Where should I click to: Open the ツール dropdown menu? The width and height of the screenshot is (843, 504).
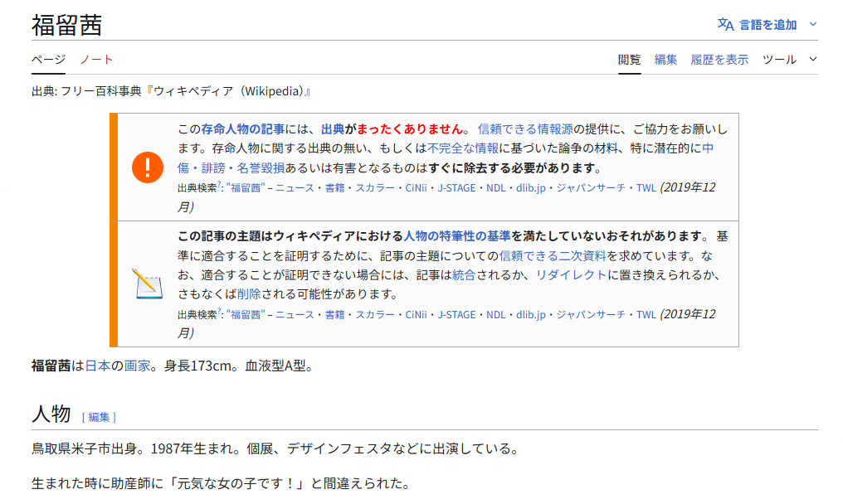point(789,60)
